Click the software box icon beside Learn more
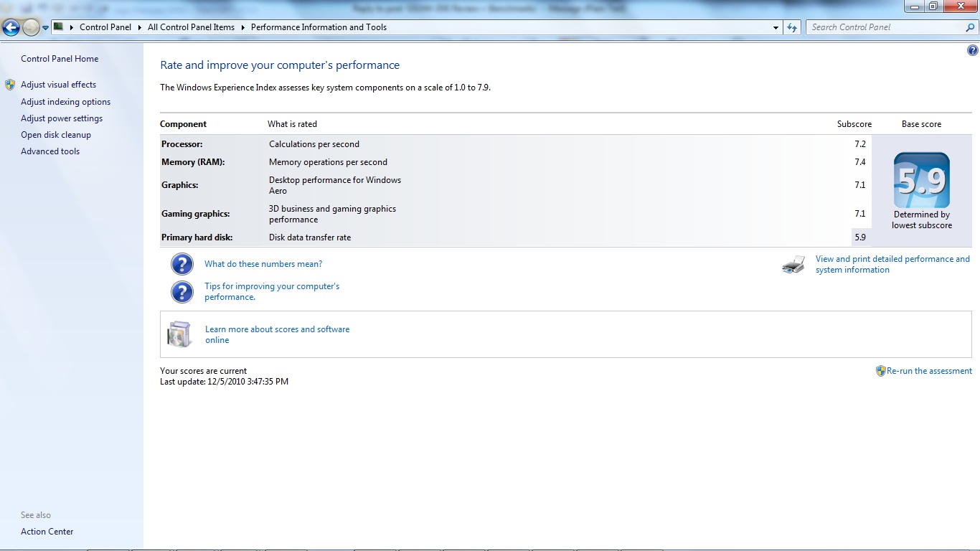 point(179,334)
